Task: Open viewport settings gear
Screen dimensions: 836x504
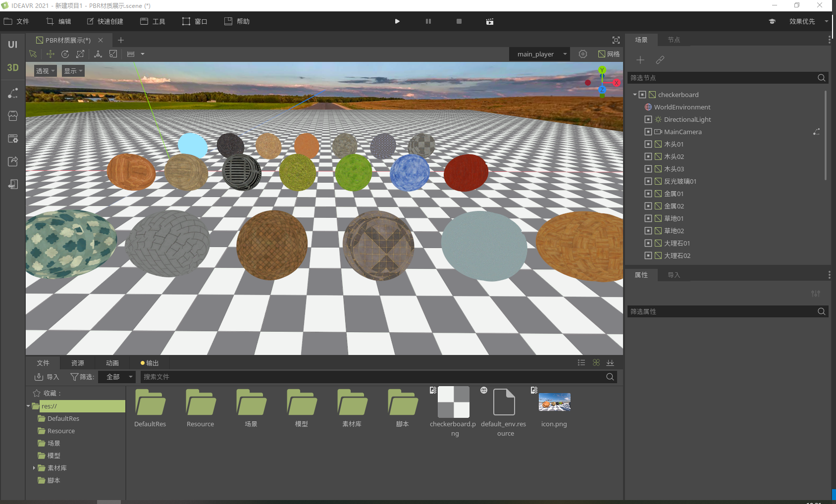Action: [583, 54]
